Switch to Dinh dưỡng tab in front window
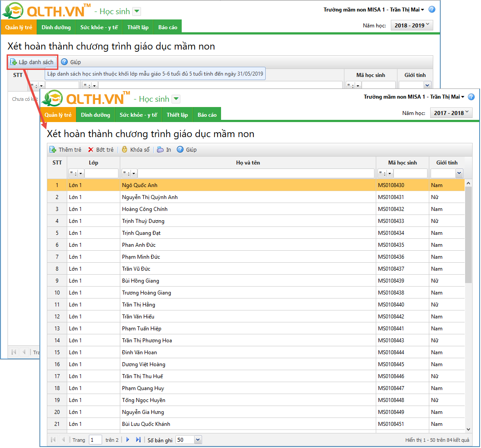Viewport: 481px width, 448px height. [95, 115]
